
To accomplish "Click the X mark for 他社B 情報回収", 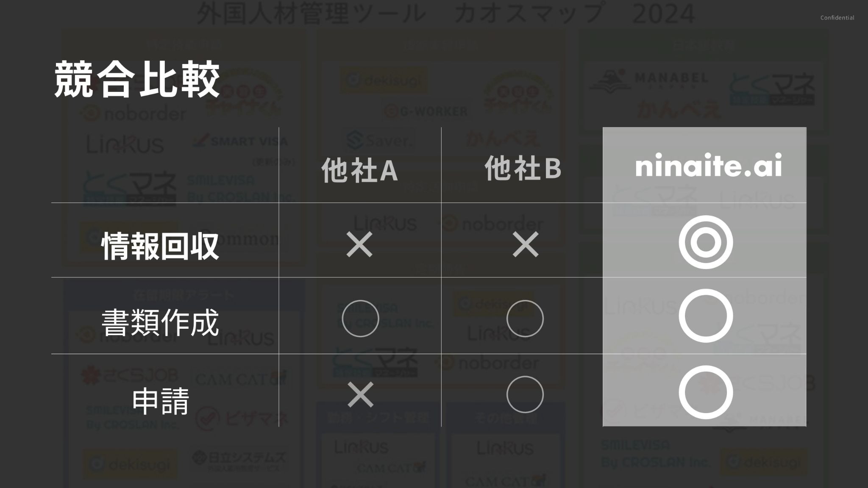I will (526, 244).
